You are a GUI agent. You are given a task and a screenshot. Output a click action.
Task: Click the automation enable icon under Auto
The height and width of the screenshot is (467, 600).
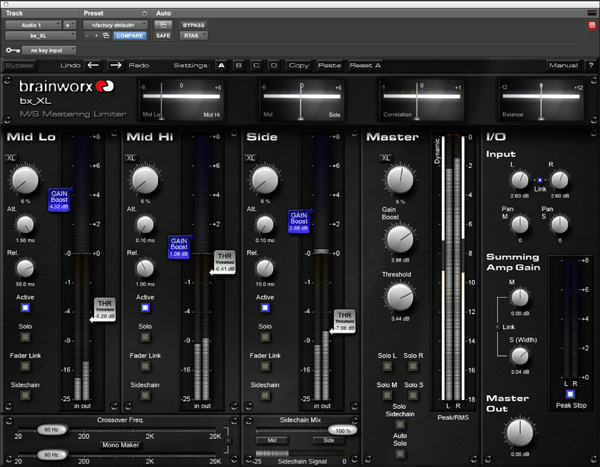(x=163, y=25)
